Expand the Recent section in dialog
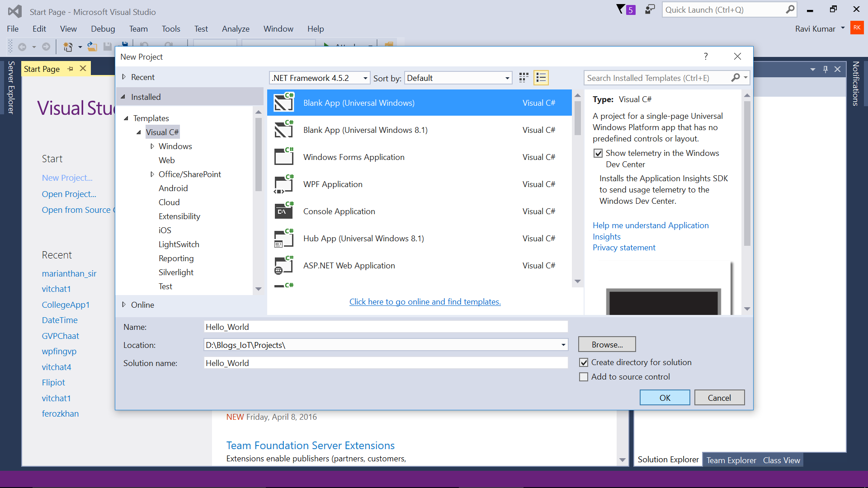The image size is (868, 488). point(123,77)
